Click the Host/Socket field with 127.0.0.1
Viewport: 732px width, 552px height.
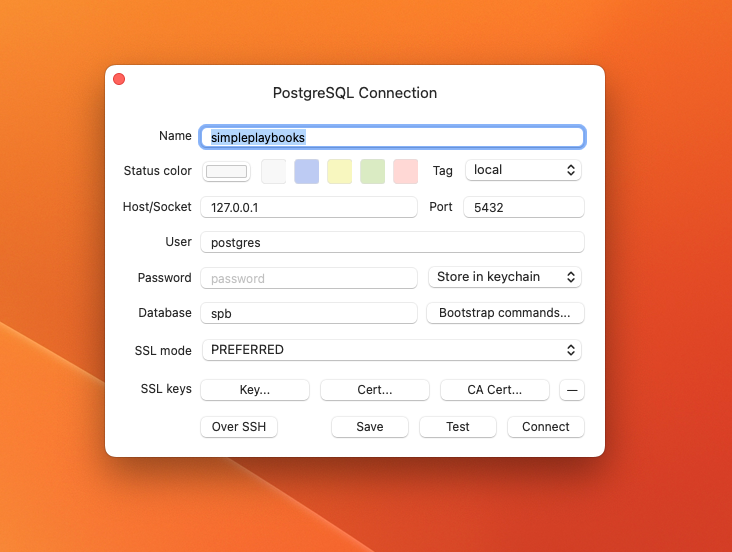308,207
